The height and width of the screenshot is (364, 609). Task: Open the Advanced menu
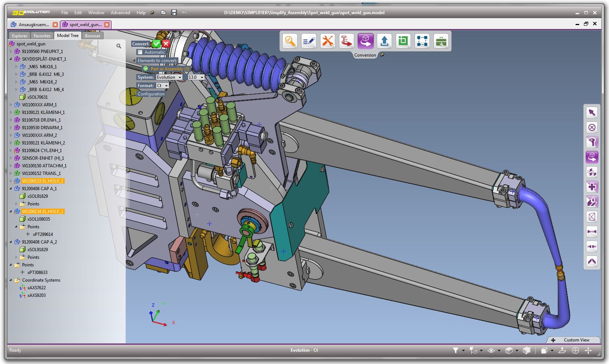pyautogui.click(x=120, y=13)
